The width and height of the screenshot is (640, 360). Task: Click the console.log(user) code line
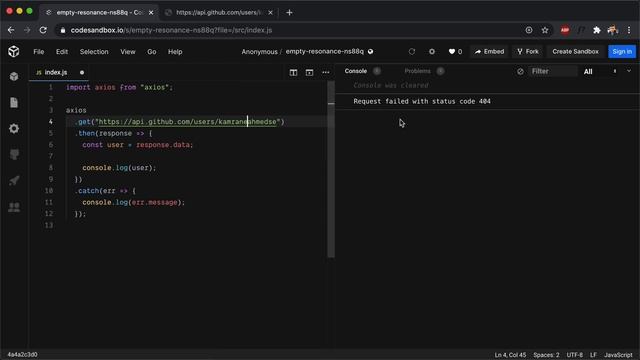click(x=119, y=168)
